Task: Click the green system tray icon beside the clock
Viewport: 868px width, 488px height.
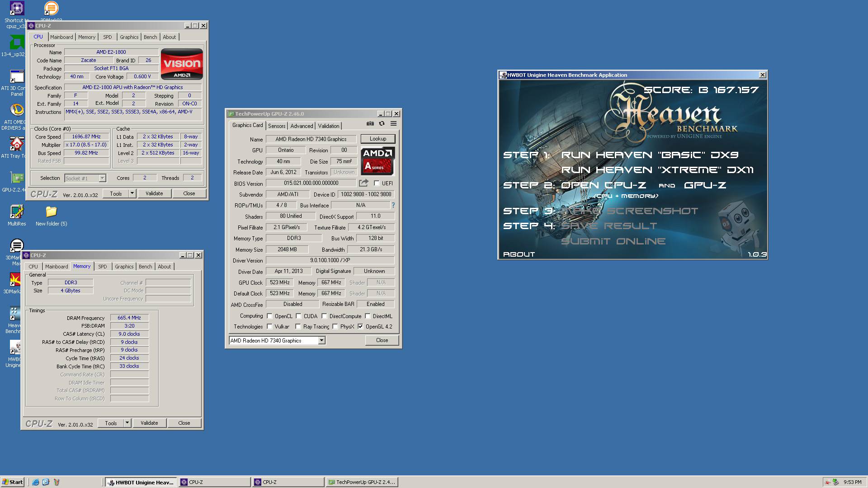Action: [836, 482]
